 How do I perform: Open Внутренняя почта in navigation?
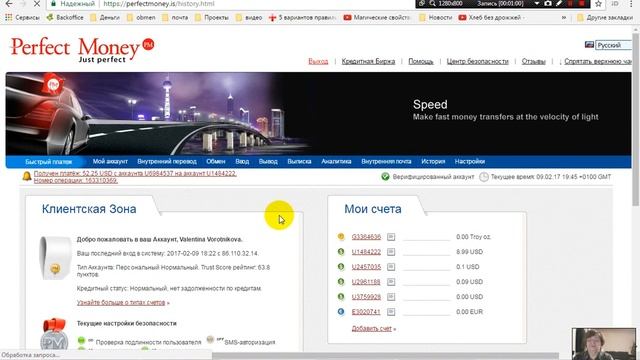point(386,162)
